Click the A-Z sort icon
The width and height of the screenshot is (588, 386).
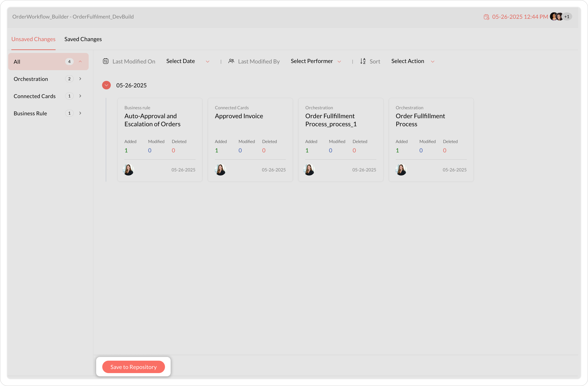tap(363, 61)
